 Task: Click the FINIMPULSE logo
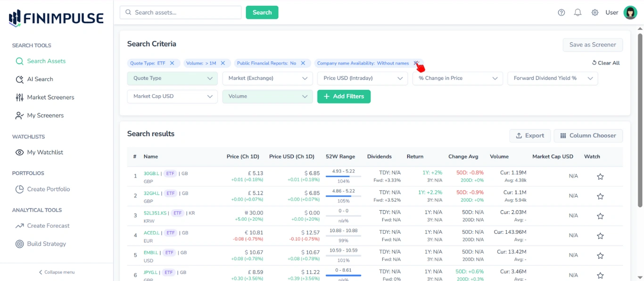(x=56, y=18)
